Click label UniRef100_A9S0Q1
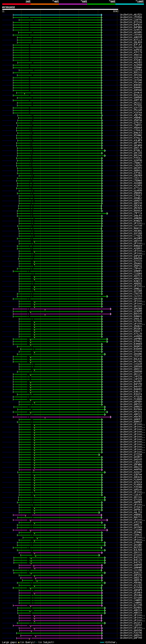 pyautogui.click(x=131, y=75)
